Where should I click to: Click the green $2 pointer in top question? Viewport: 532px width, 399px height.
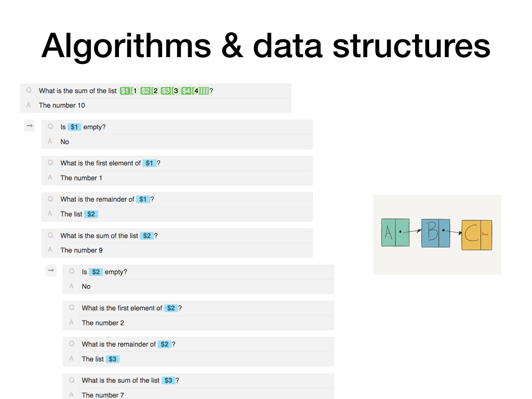[145, 91]
